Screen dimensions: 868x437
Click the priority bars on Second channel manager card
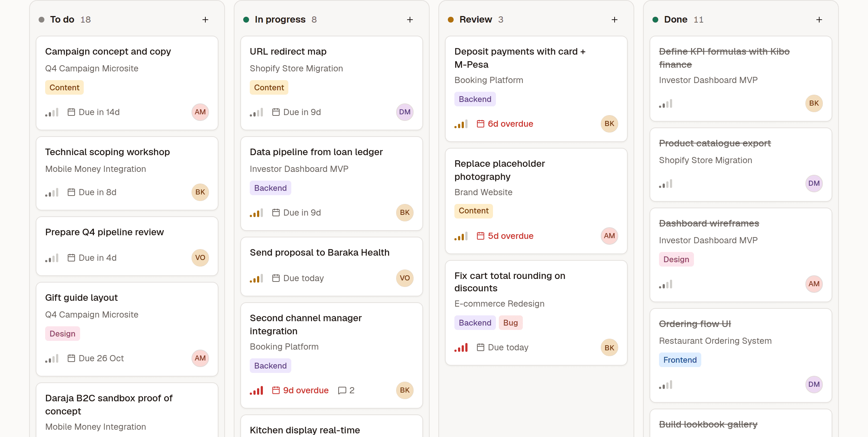click(x=256, y=390)
